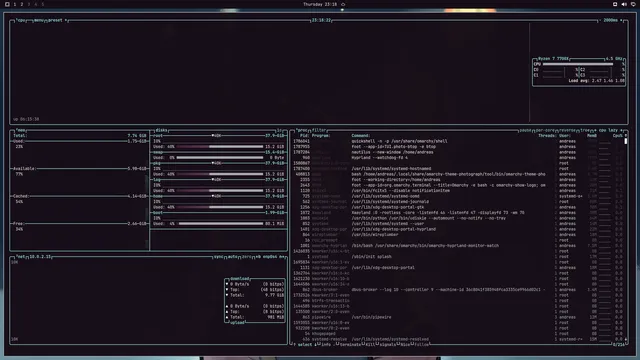Toggle the mem box label

pos(20,130)
